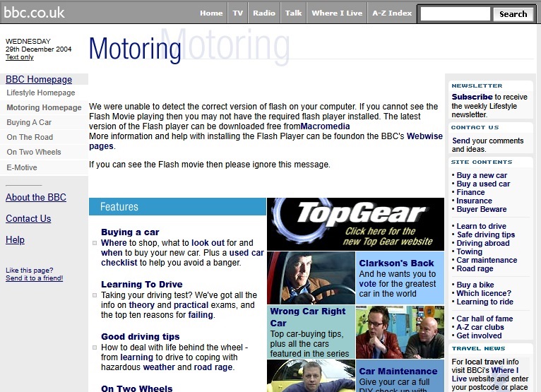Image resolution: width=541 pixels, height=392 pixels.
Task: Click the bbc.co.uk logo
Action: pos(34,13)
